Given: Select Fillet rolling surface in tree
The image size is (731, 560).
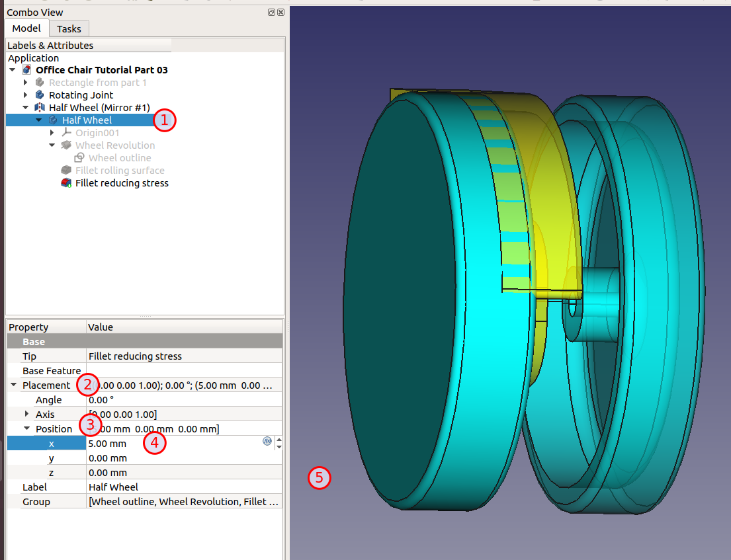Looking at the screenshot, I should coord(120,171).
